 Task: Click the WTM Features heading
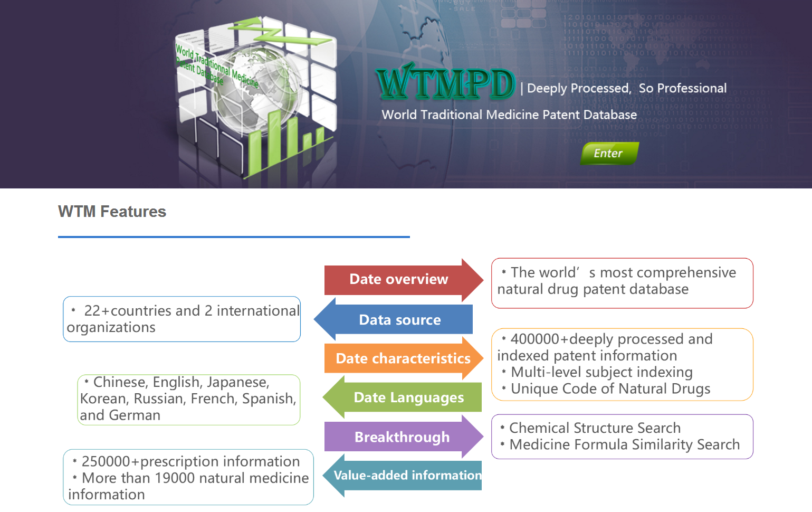click(x=112, y=212)
